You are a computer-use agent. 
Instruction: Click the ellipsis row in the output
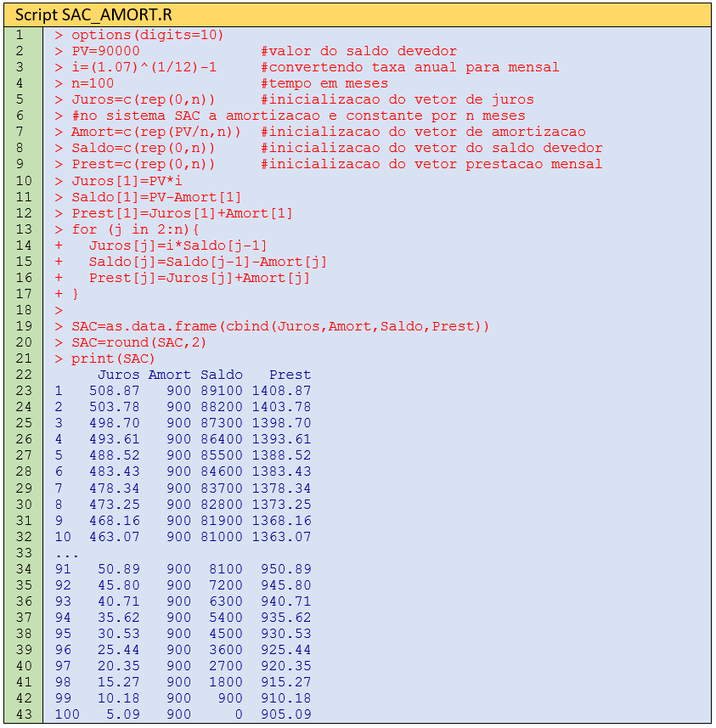pyautogui.click(x=67, y=553)
